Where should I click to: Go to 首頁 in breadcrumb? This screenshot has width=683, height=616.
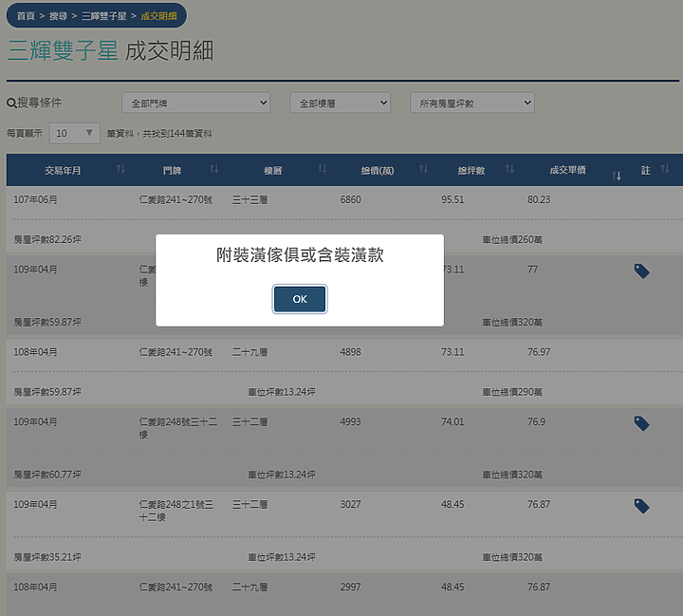(x=26, y=16)
